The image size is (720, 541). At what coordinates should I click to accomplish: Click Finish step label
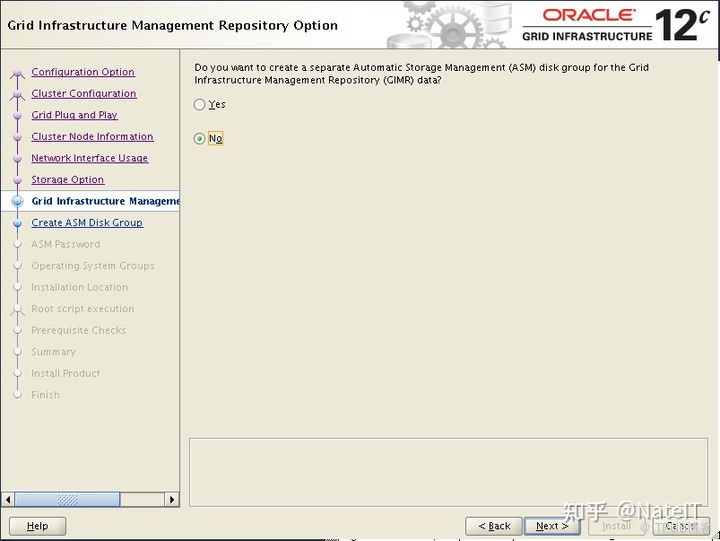click(45, 395)
